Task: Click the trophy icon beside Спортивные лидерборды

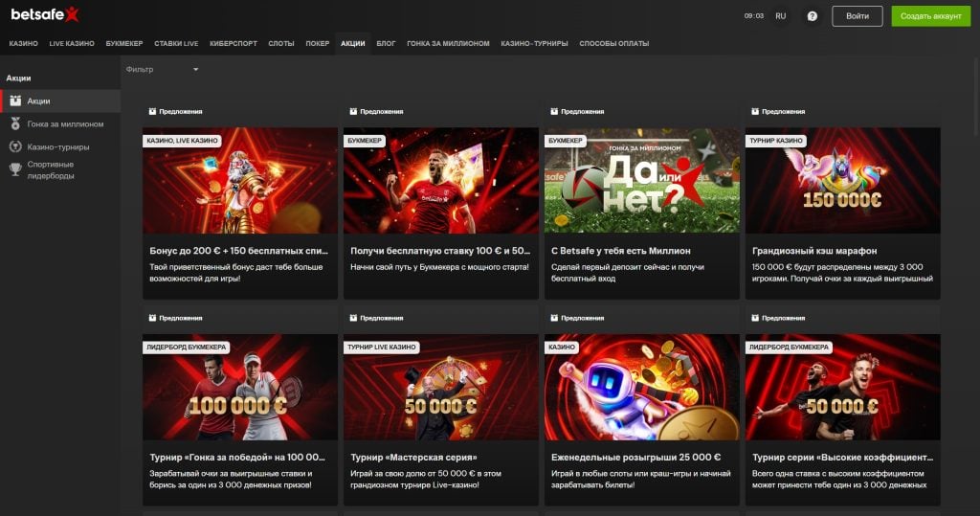Action: [x=15, y=168]
